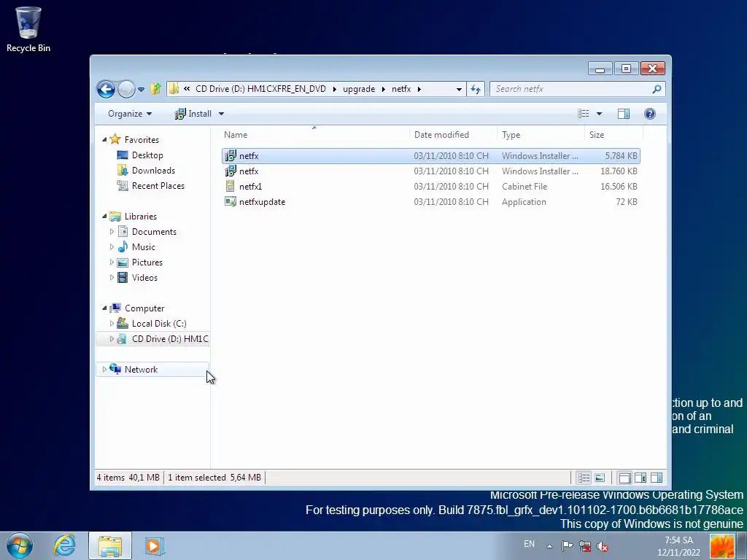Click the Search netfx input box
This screenshot has width=747, height=560.
[x=570, y=89]
